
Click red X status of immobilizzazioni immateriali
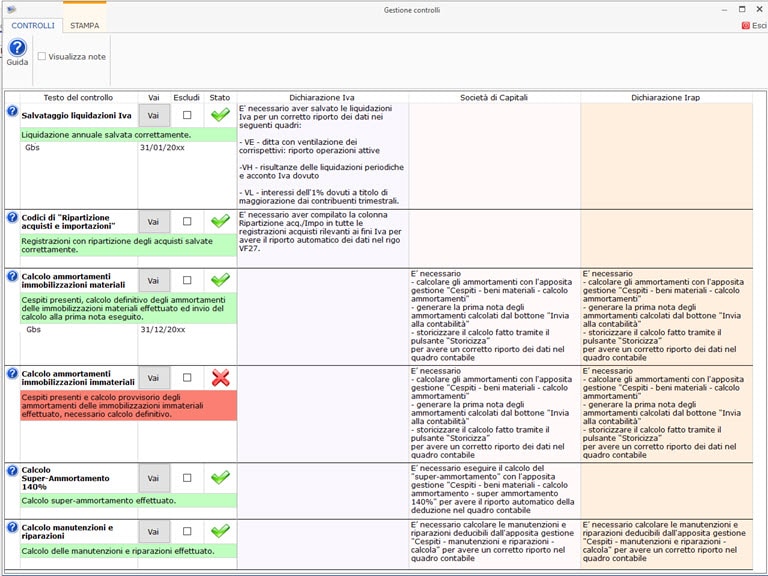coord(220,378)
